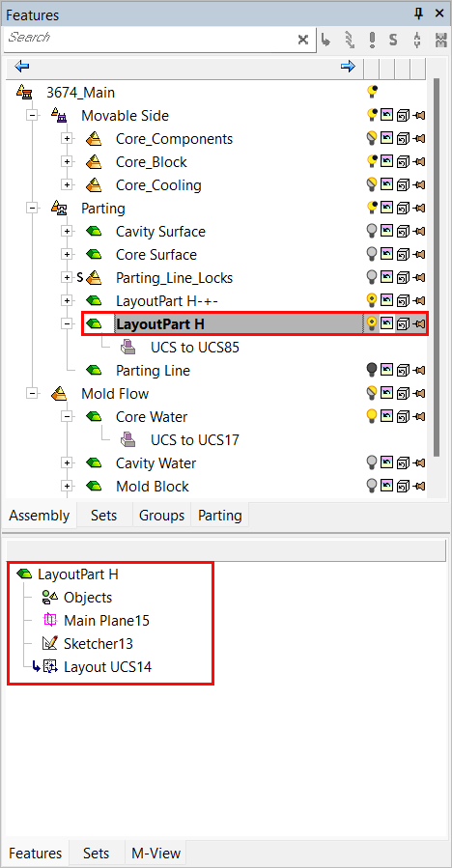Expand the Core_Components node
This screenshot has height=868, width=452.
pos(67,139)
